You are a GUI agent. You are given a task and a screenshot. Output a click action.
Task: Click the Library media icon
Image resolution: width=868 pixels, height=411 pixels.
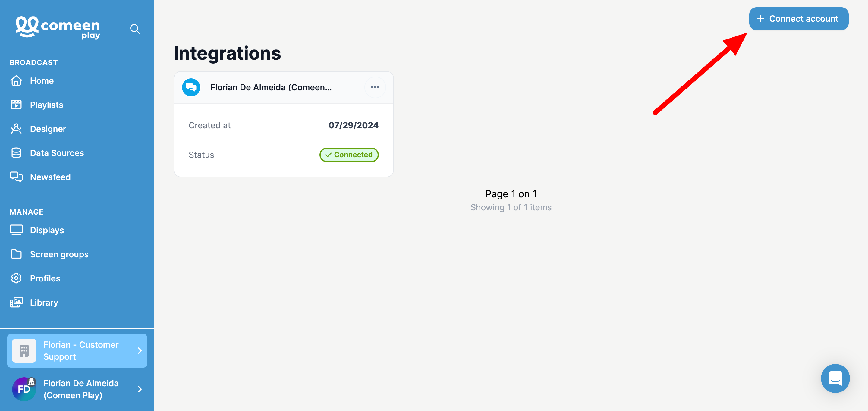click(16, 302)
